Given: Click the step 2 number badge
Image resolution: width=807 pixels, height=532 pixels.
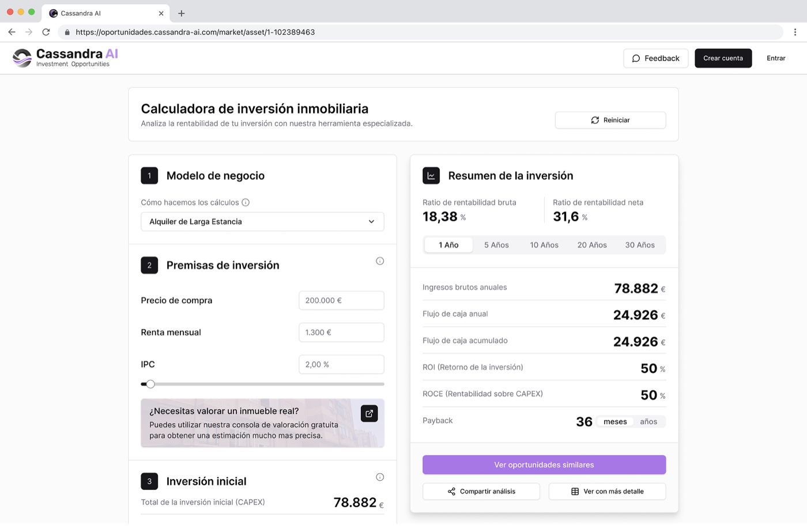Looking at the screenshot, I should click(149, 265).
